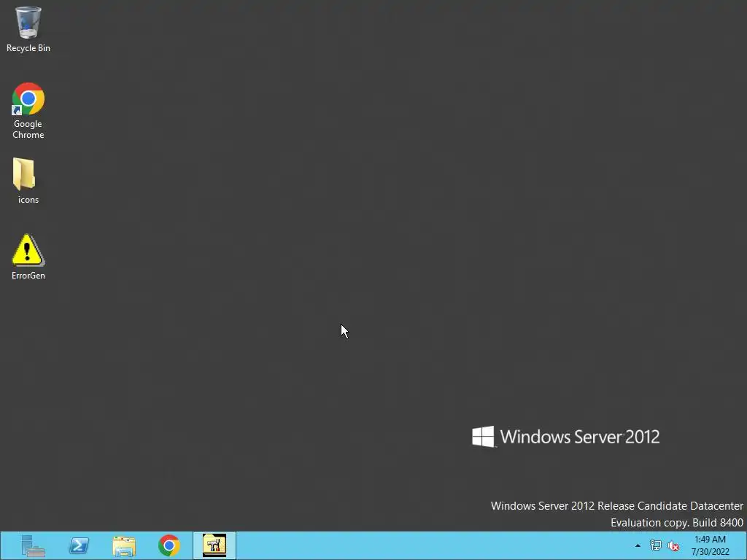Open the network status tray icon
This screenshot has height=560, width=747.
[656, 545]
